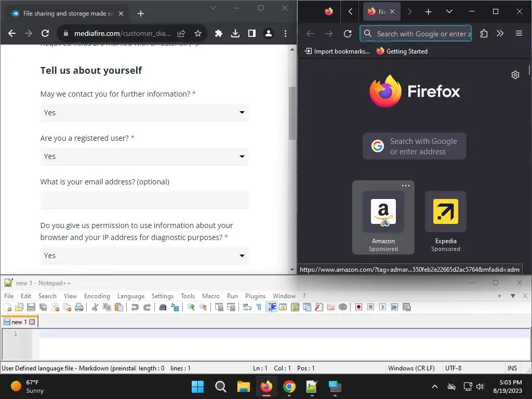Click INS mode in Notepad++ status bar
Viewport: 532px width, 399px height.
pos(512,368)
